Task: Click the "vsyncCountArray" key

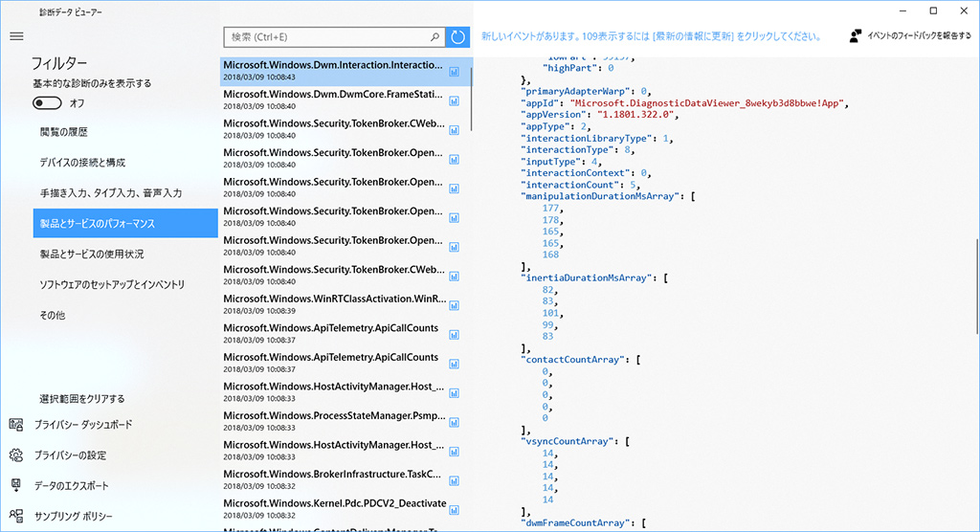Action: click(x=568, y=441)
